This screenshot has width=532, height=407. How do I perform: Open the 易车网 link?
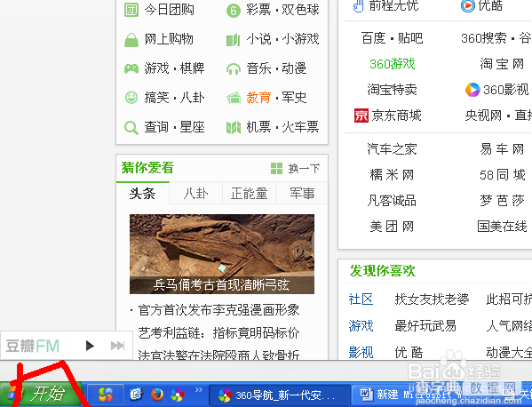pos(502,149)
